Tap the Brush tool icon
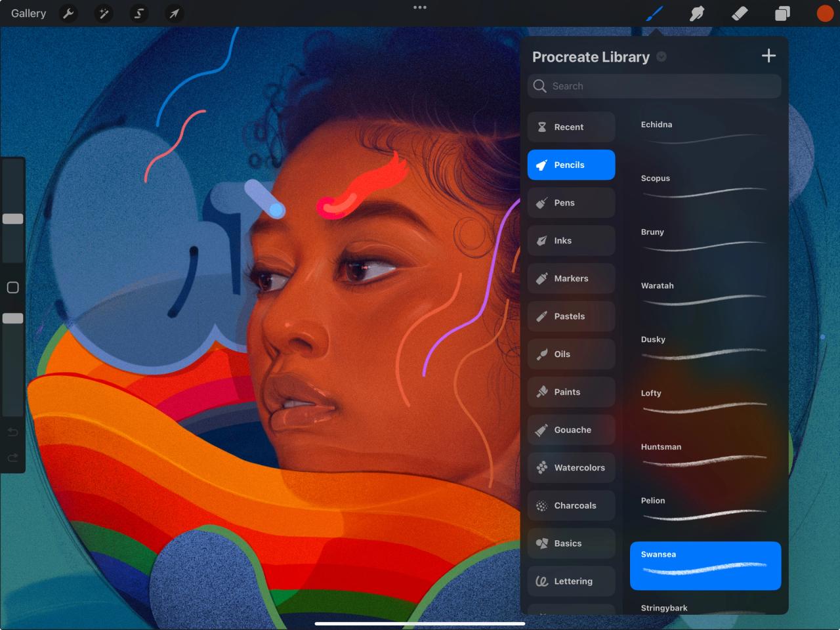This screenshot has width=840, height=630. [x=654, y=13]
